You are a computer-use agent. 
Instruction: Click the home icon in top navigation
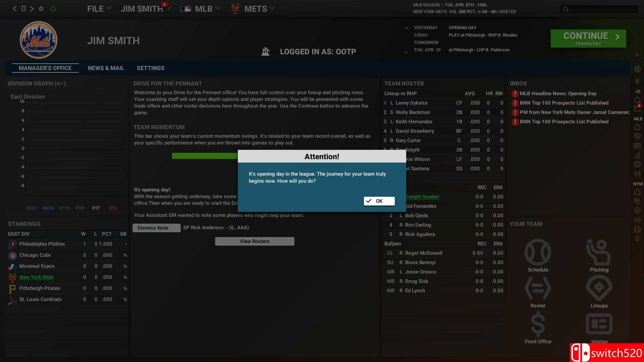pos(53,9)
